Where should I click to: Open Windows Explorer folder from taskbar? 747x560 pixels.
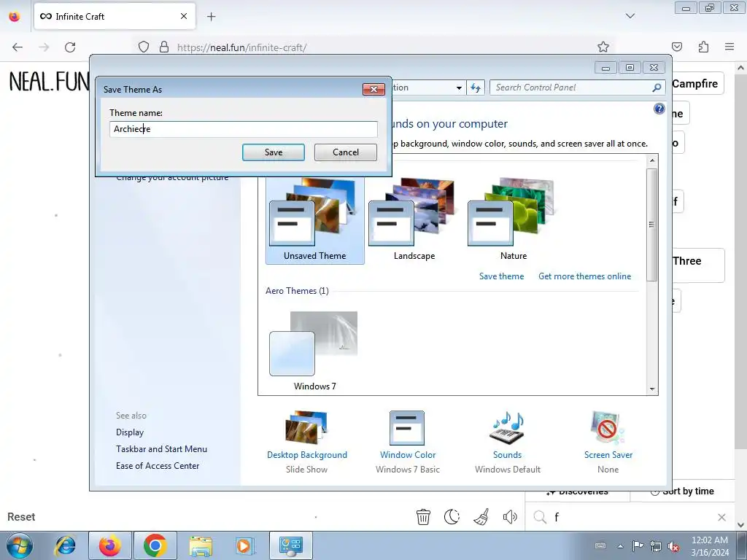point(201,545)
